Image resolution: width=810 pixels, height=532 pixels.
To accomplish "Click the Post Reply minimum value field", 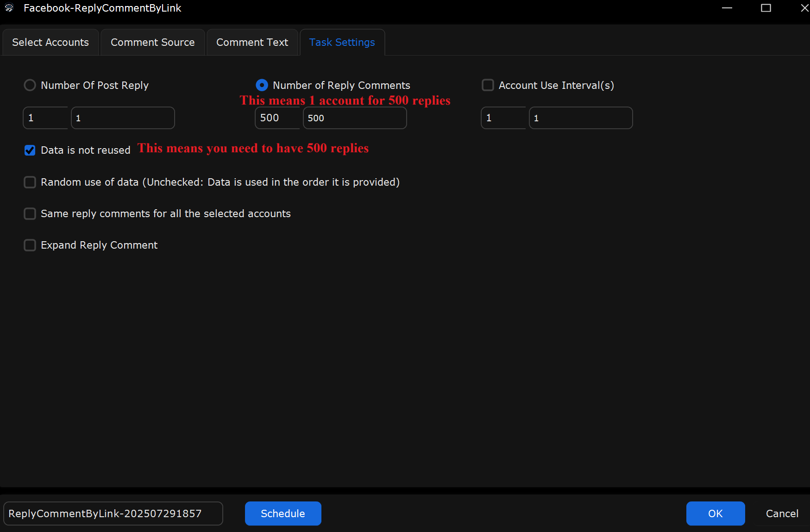I will [45, 118].
